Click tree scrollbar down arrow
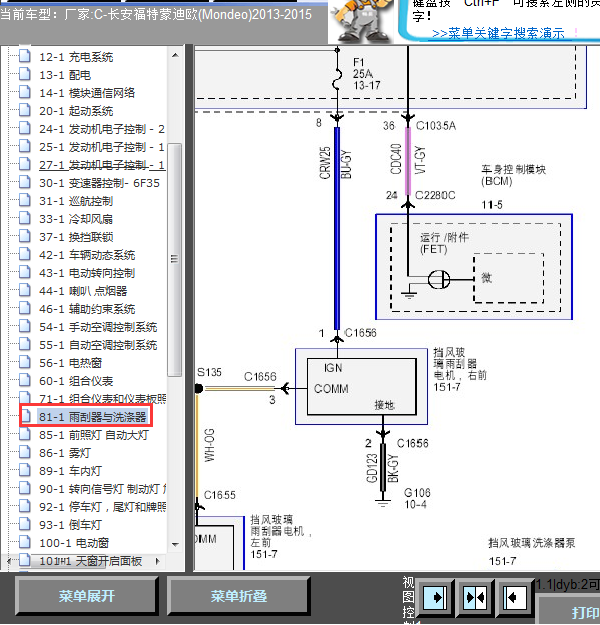Image resolution: width=600 pixels, height=625 pixels. click(175, 544)
